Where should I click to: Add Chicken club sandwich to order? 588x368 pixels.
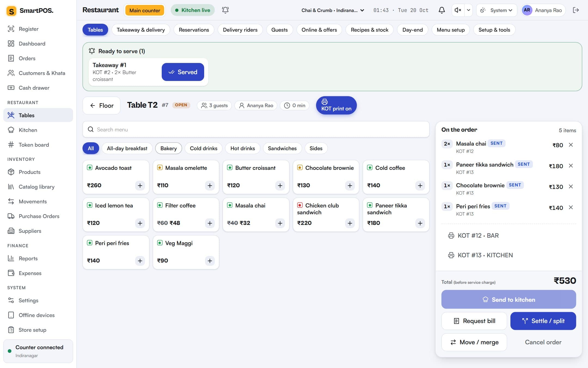pyautogui.click(x=350, y=223)
